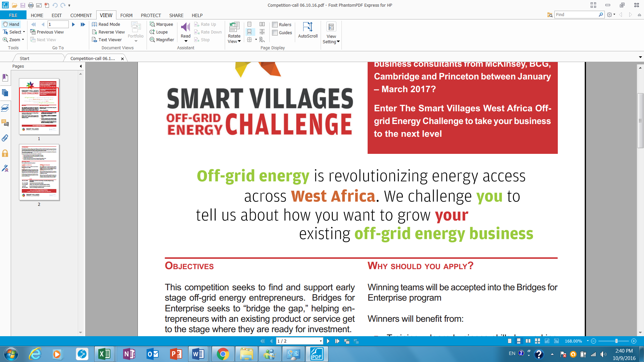
Task: Open search settings gear dropdown
Action: pyautogui.click(x=611, y=14)
